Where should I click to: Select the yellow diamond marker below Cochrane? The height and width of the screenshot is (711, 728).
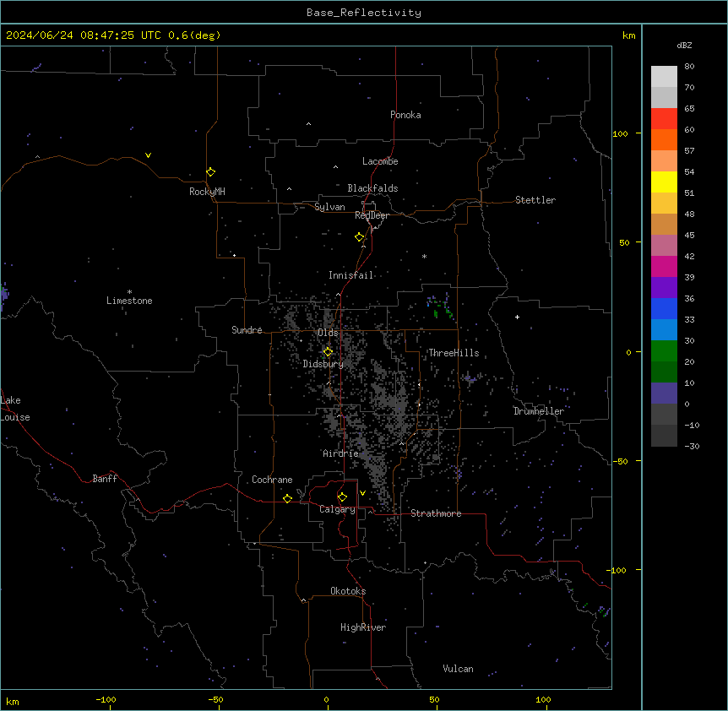tap(287, 498)
